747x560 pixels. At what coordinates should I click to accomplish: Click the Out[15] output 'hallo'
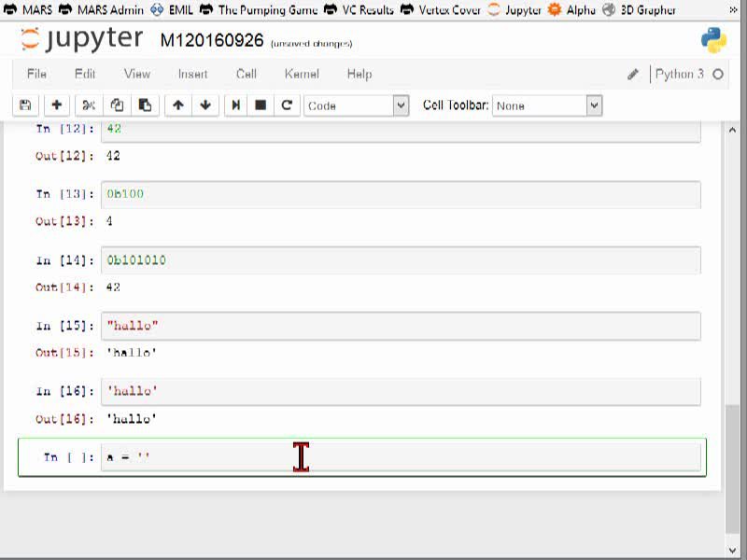tap(132, 353)
